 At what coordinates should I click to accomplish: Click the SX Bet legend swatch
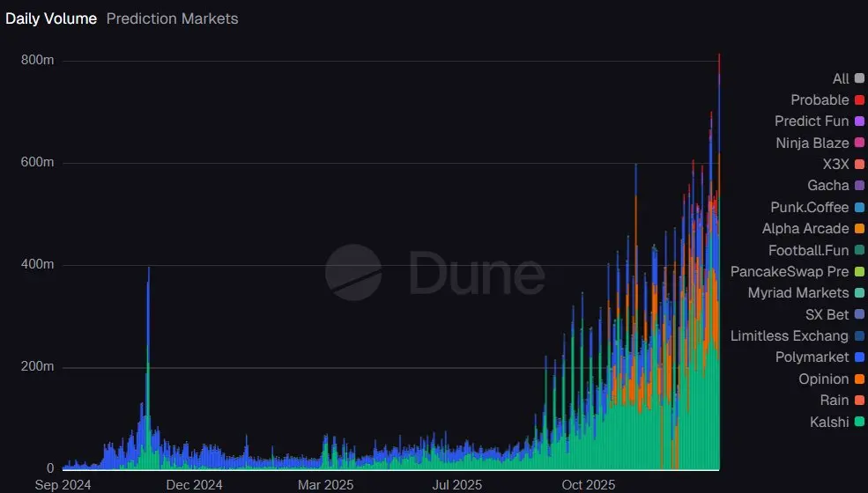pos(859,315)
